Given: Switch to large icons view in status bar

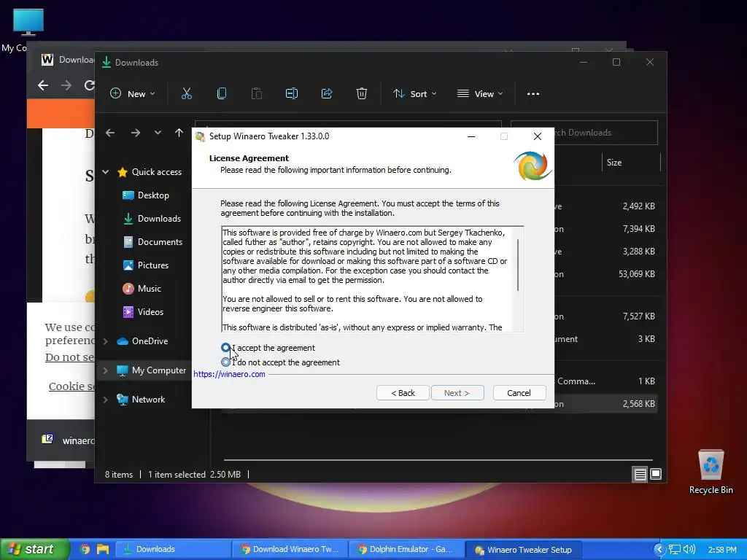Looking at the screenshot, I should point(656,474).
